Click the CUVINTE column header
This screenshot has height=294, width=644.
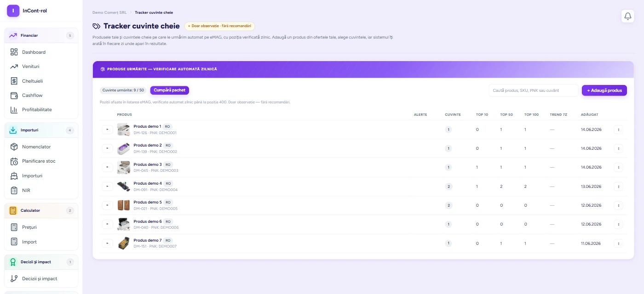(453, 114)
